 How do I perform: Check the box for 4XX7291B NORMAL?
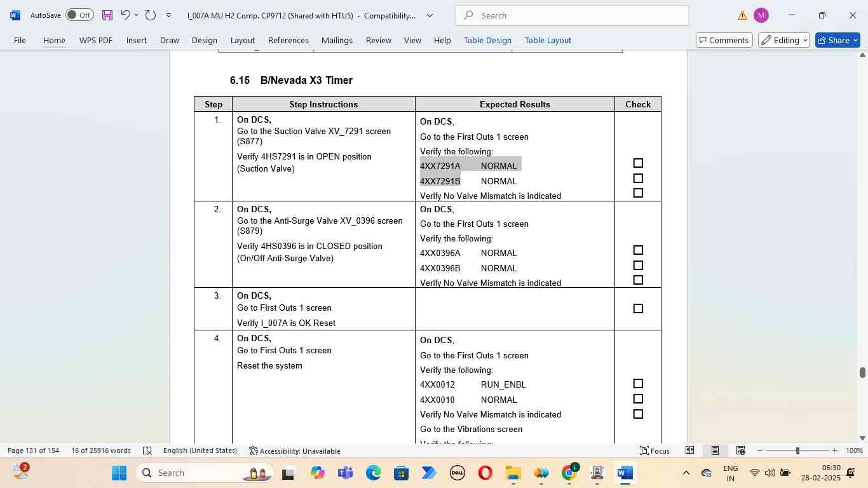[638, 179]
